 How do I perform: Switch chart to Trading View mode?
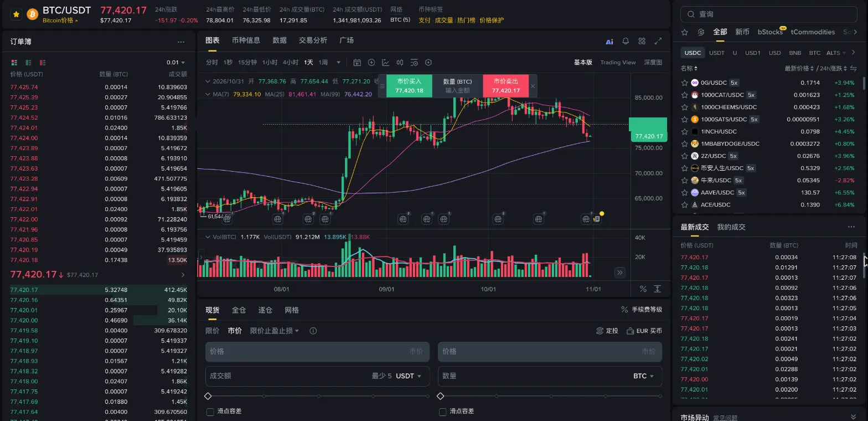(618, 63)
